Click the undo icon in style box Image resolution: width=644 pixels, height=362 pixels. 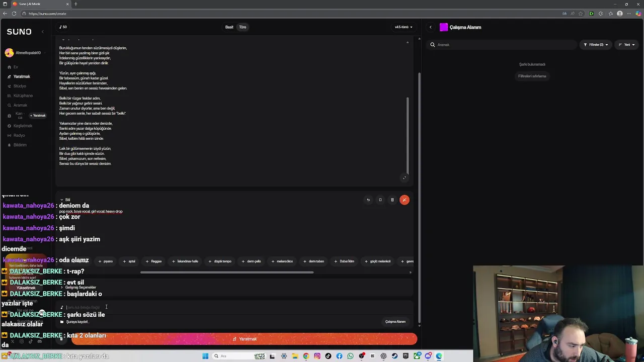click(x=368, y=200)
